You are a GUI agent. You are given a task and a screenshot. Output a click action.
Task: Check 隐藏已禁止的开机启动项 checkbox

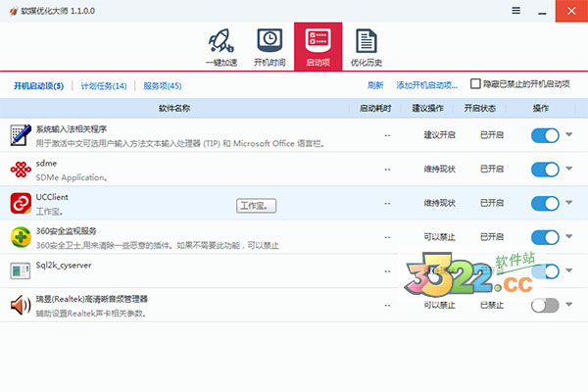tap(475, 83)
